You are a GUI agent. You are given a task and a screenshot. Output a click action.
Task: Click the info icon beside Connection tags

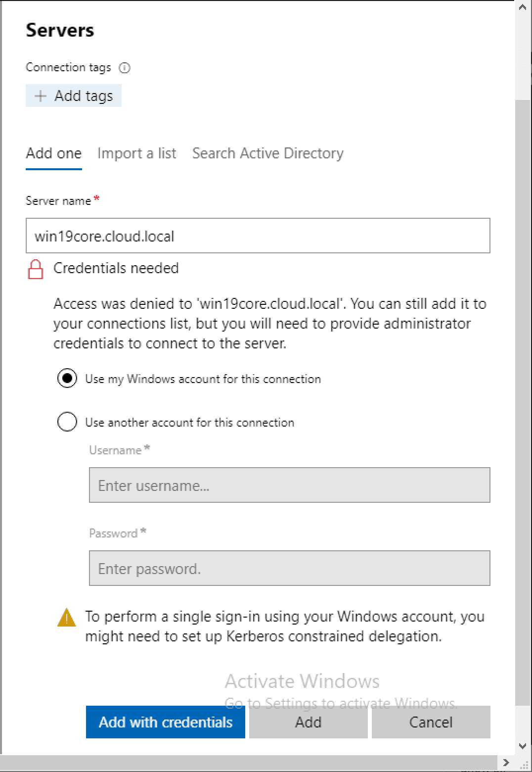click(125, 68)
